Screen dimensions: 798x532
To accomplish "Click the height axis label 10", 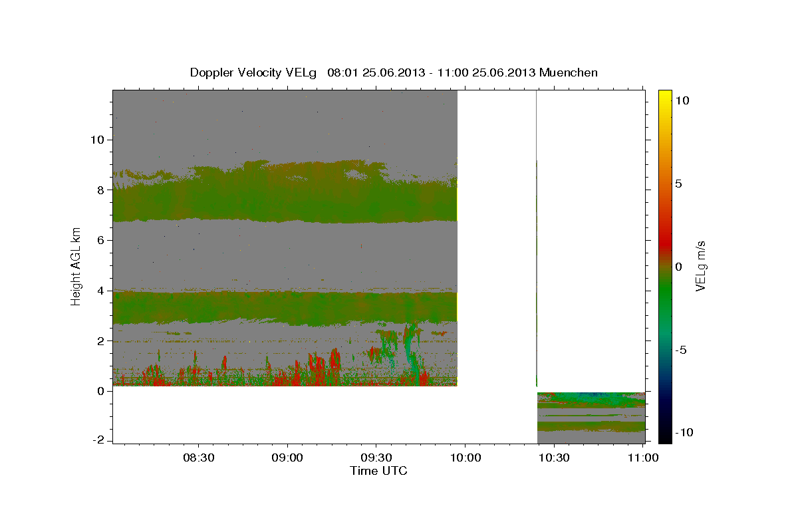I will pos(98,140).
